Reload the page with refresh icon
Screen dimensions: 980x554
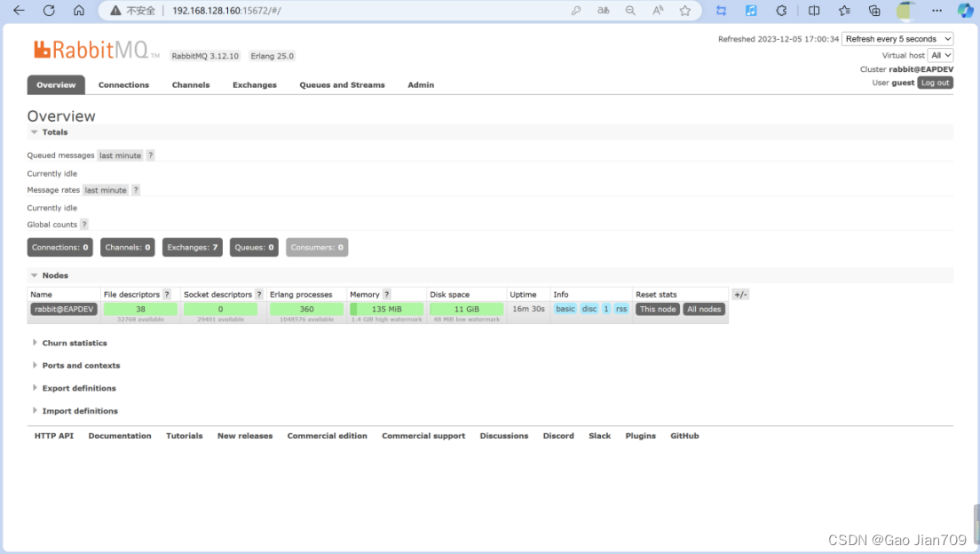coord(49,10)
